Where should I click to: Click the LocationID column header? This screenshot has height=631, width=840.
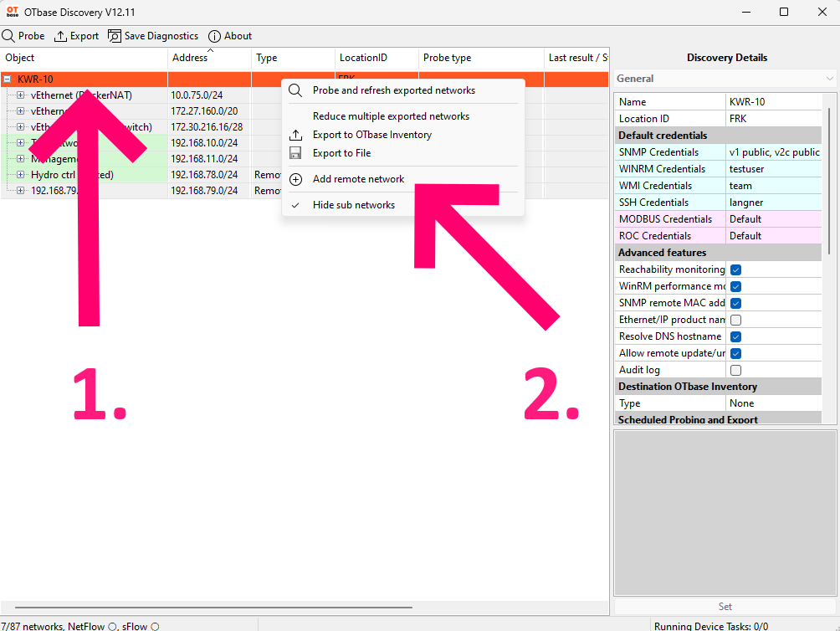(x=376, y=58)
